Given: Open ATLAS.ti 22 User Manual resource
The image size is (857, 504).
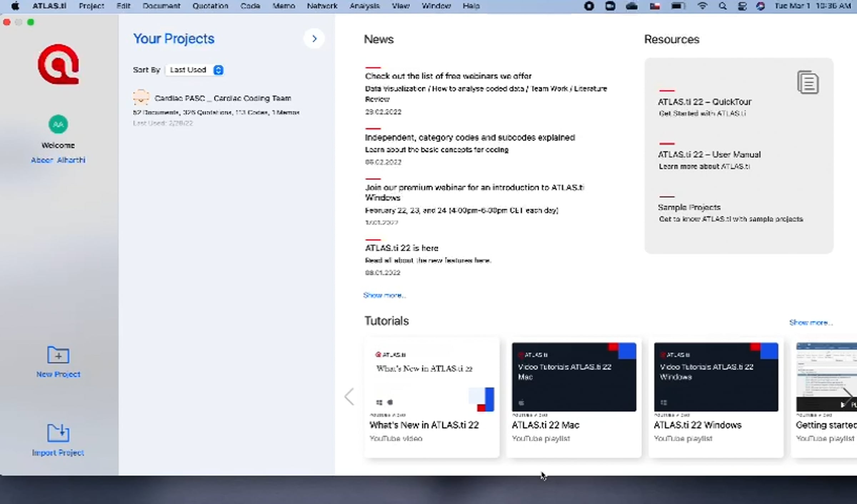Looking at the screenshot, I should click(709, 155).
